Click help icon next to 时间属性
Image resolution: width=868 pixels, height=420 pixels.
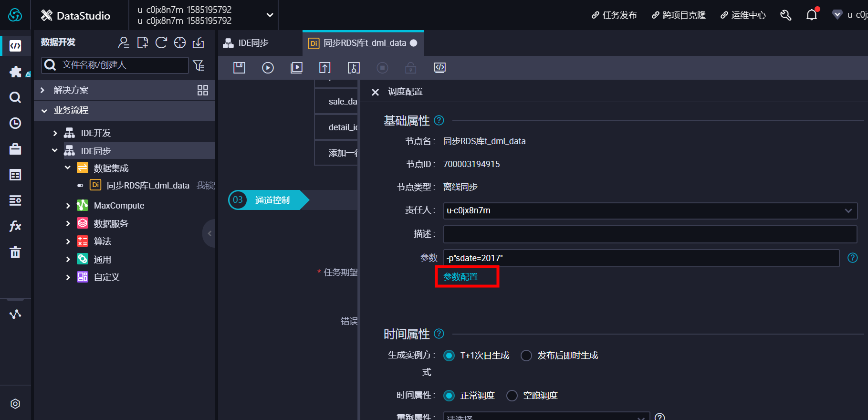439,334
